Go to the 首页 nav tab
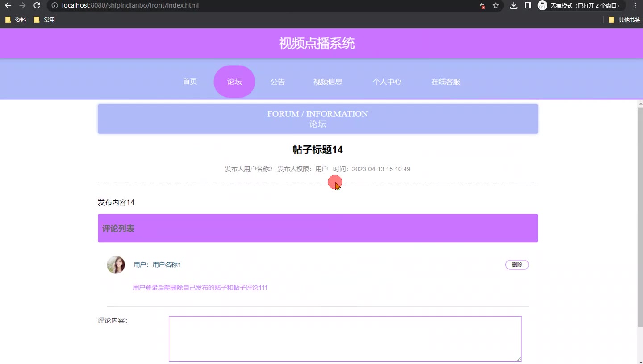Image resolution: width=643 pixels, height=364 pixels. click(190, 82)
